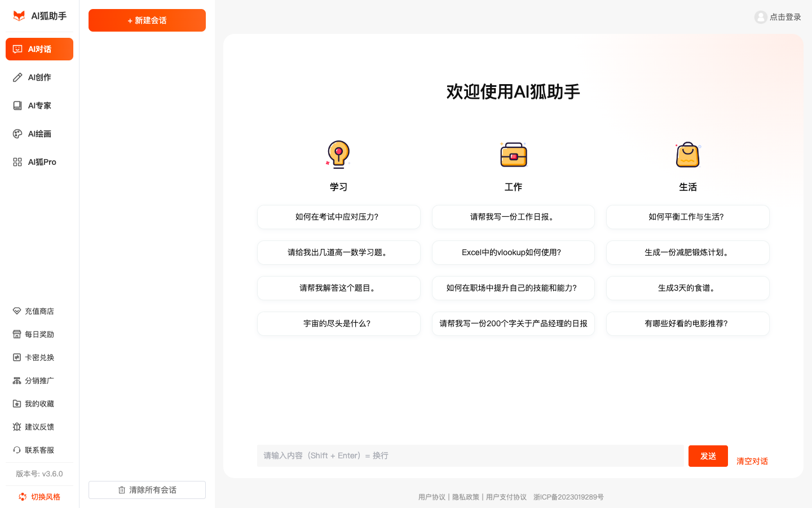Click the AI绘画 palette icon
Viewport: 812px width, 508px height.
pos(17,134)
